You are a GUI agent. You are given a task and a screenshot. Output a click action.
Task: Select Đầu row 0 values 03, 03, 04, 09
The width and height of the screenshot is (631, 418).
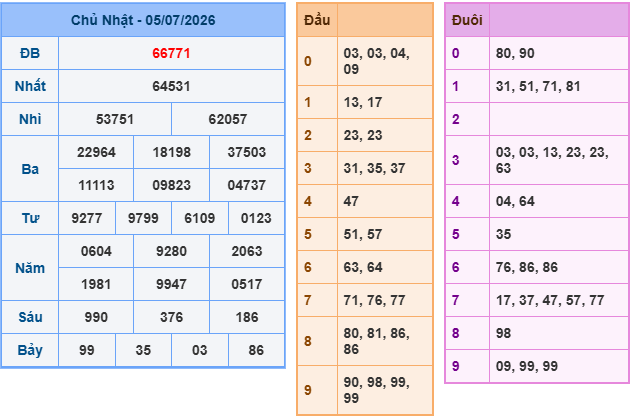[x=377, y=61]
